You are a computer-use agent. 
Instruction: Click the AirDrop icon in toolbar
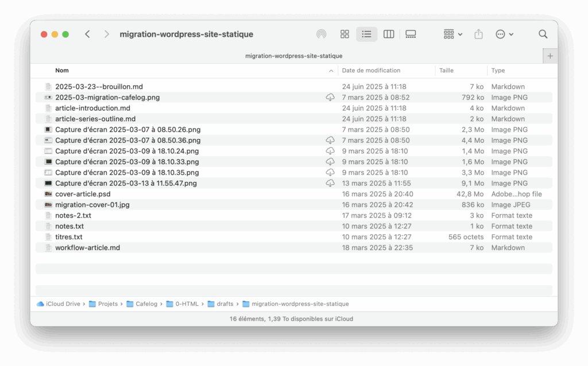(x=322, y=34)
